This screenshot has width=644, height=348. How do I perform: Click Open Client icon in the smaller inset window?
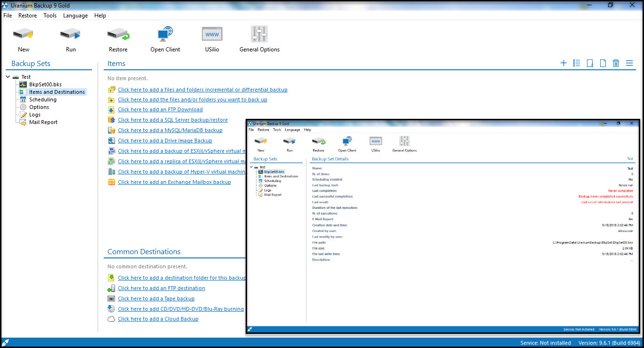pyautogui.click(x=347, y=141)
